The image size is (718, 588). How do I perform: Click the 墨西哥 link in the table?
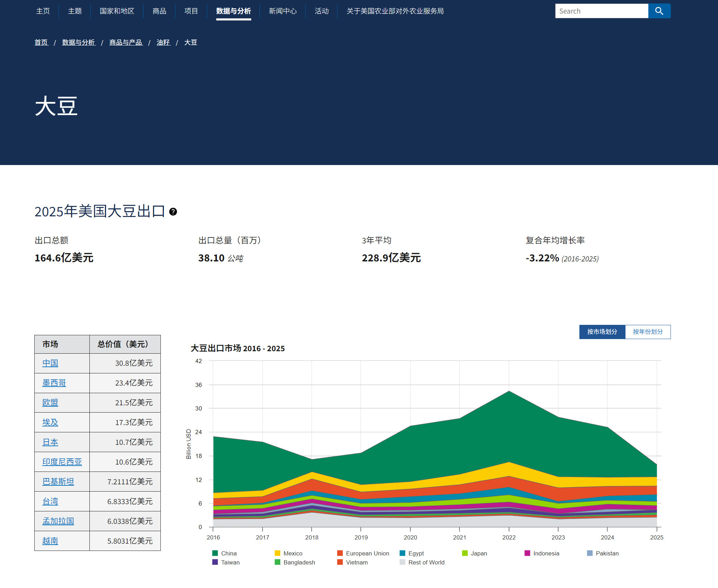click(x=54, y=383)
